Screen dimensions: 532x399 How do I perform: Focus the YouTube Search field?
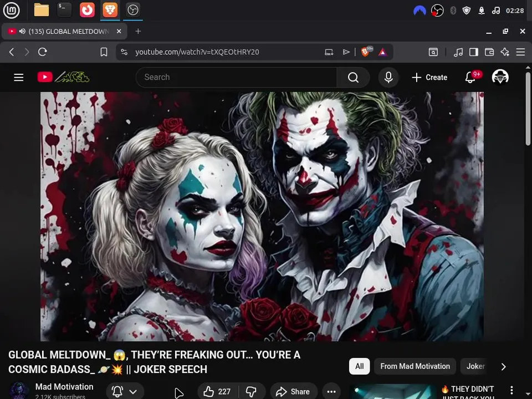236,78
